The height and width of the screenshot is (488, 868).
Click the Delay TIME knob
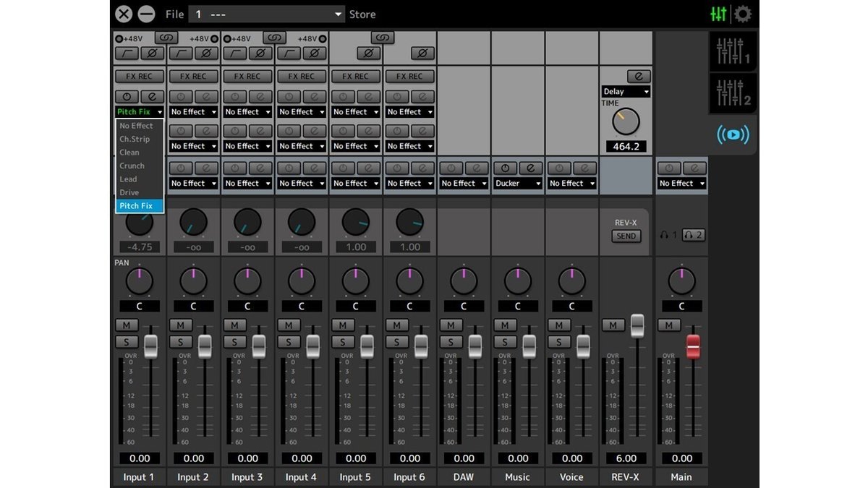pos(626,121)
